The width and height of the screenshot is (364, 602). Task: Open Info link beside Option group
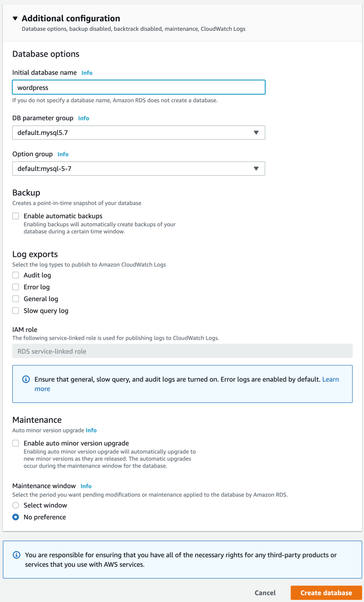tap(63, 154)
